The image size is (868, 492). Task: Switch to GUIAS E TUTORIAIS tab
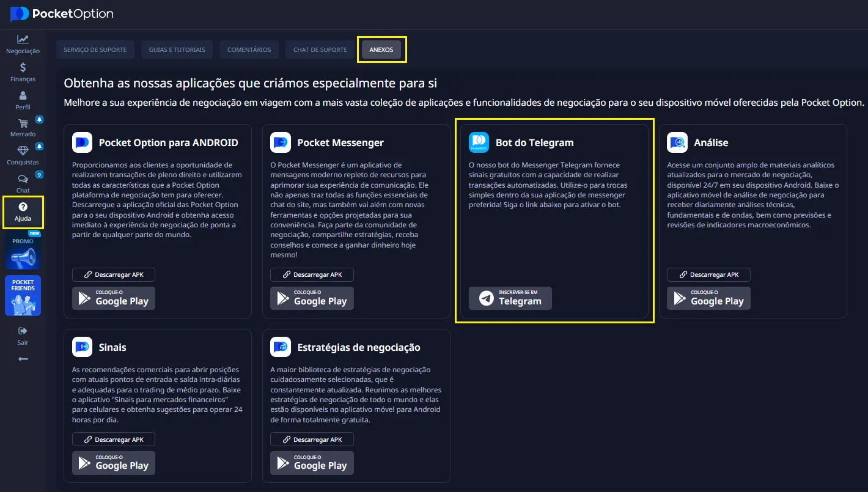coord(177,50)
